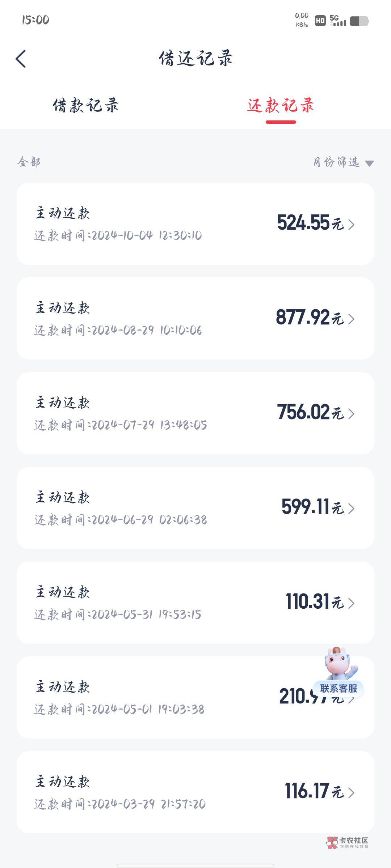Open chevron beside 877.92元 repayment

tap(351, 319)
